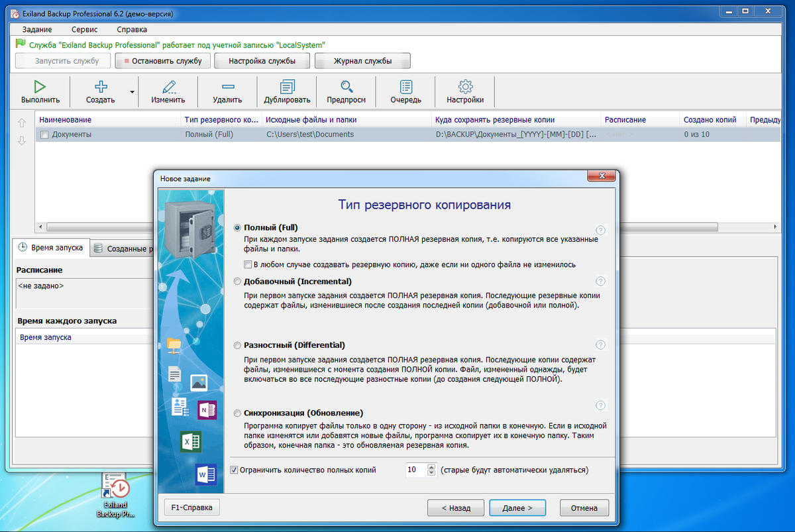Open the Задание menu

tap(37, 29)
